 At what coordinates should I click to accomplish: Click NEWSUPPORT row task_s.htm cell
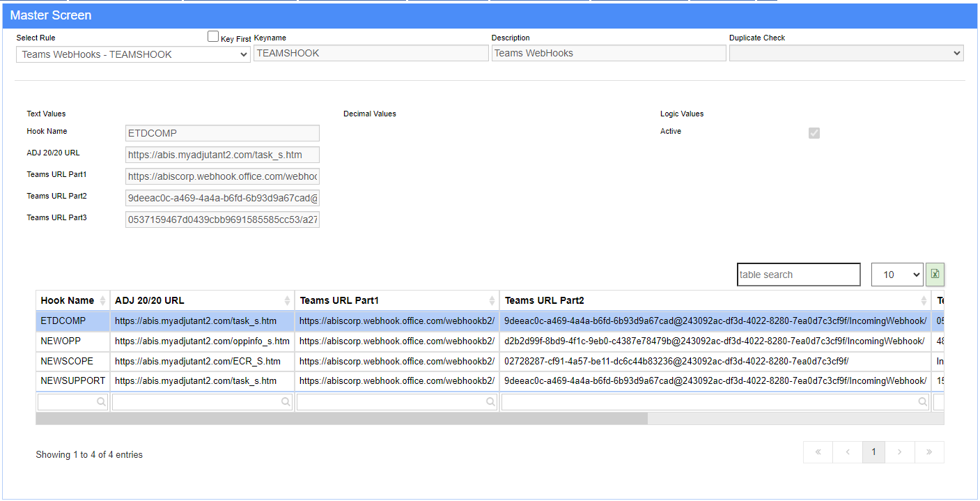[x=202, y=381]
